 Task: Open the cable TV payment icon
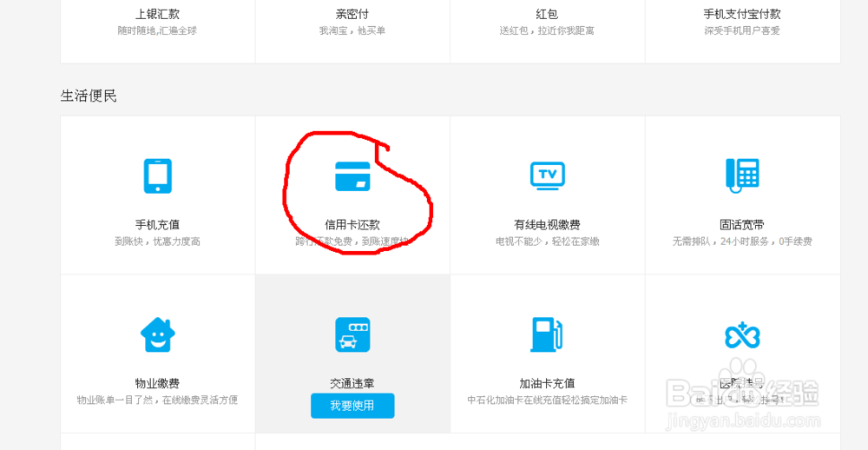pos(548,175)
